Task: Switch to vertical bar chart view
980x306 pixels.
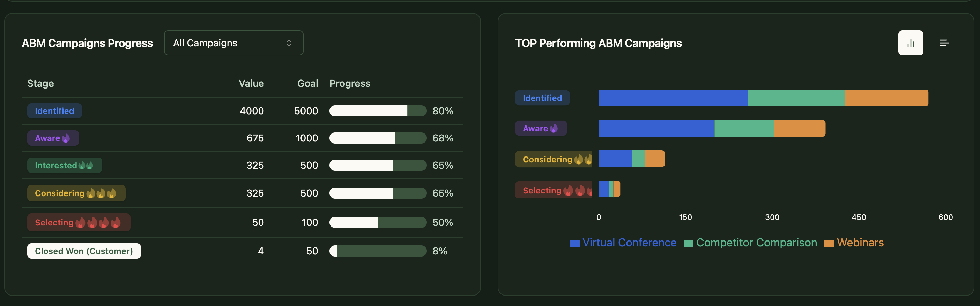Action: 911,43
